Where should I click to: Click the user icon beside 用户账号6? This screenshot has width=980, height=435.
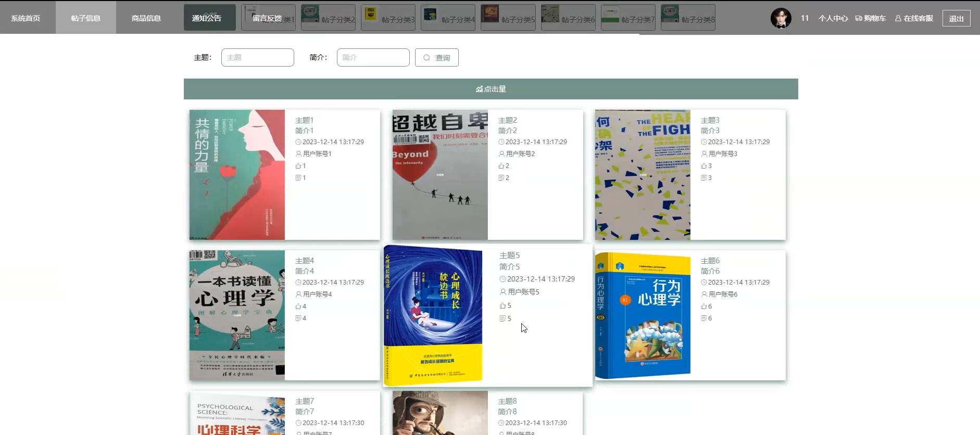pyautogui.click(x=704, y=295)
